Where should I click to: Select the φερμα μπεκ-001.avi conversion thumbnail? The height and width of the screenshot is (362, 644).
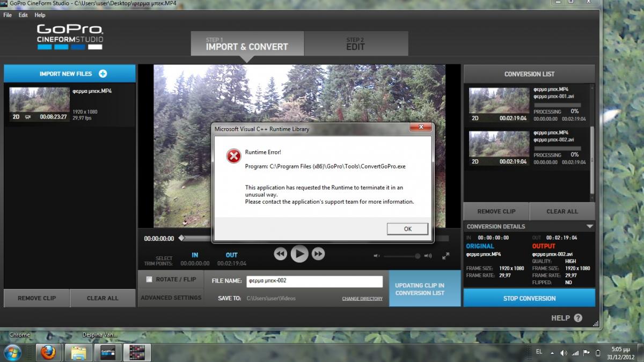click(499, 105)
